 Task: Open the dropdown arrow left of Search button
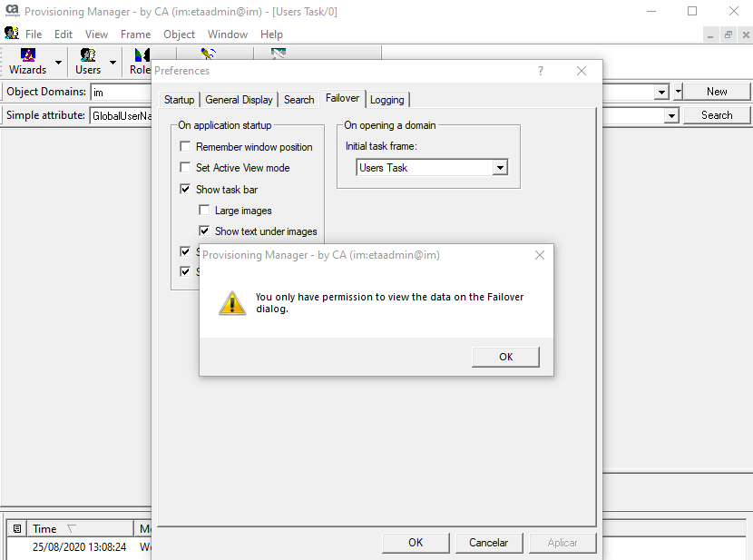tap(671, 115)
